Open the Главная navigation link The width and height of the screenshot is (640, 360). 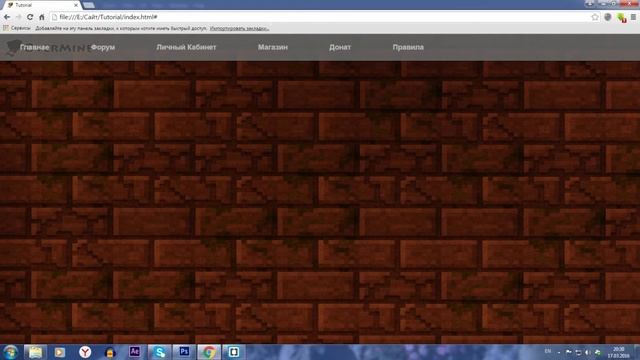click(35, 47)
